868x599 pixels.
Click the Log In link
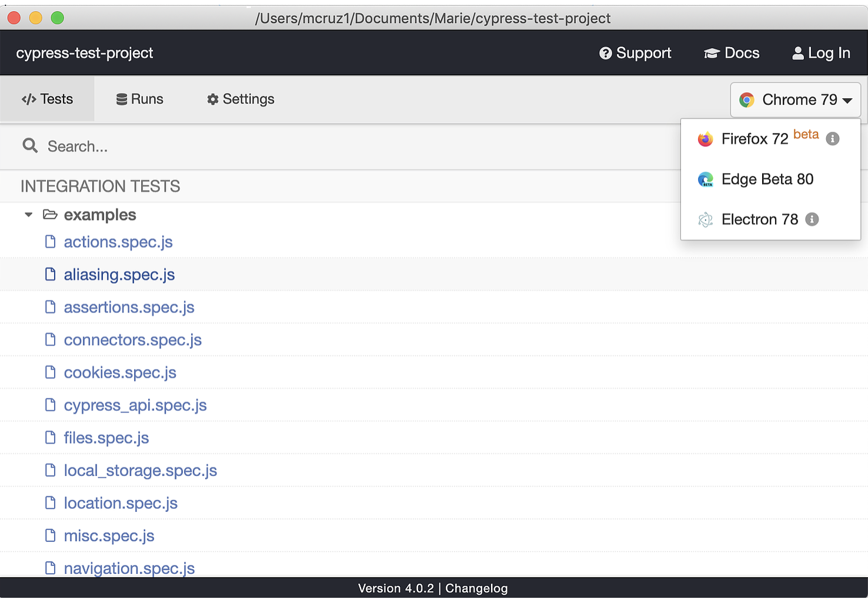coord(822,54)
